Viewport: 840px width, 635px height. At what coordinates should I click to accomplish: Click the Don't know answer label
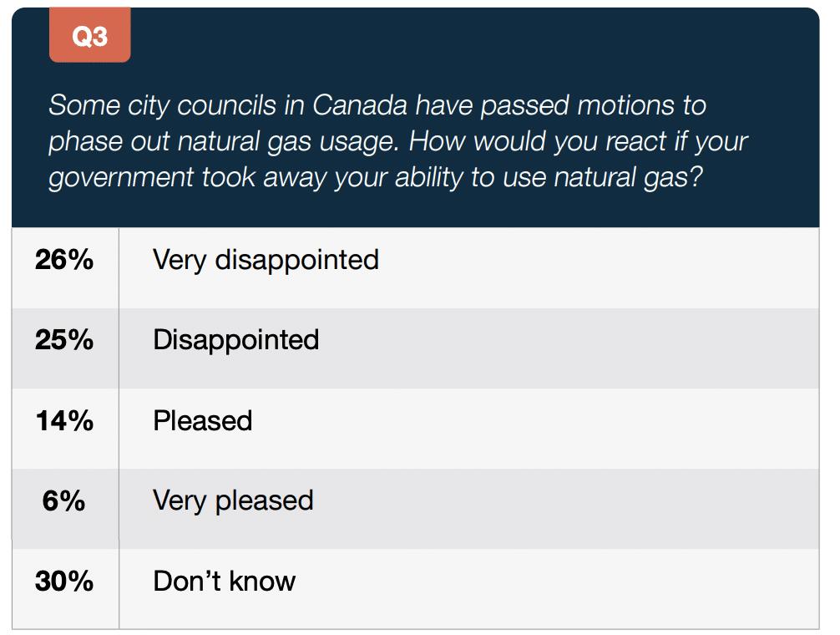[x=224, y=582]
